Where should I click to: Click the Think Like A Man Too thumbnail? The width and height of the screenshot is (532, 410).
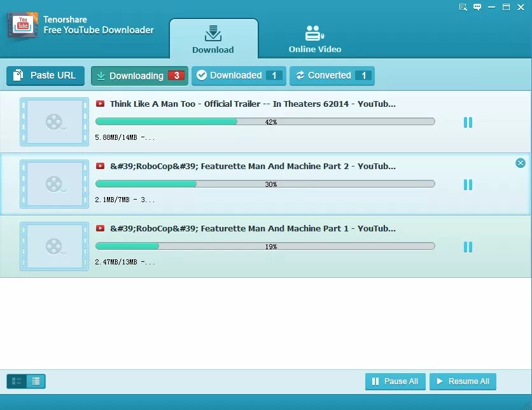[54, 122]
